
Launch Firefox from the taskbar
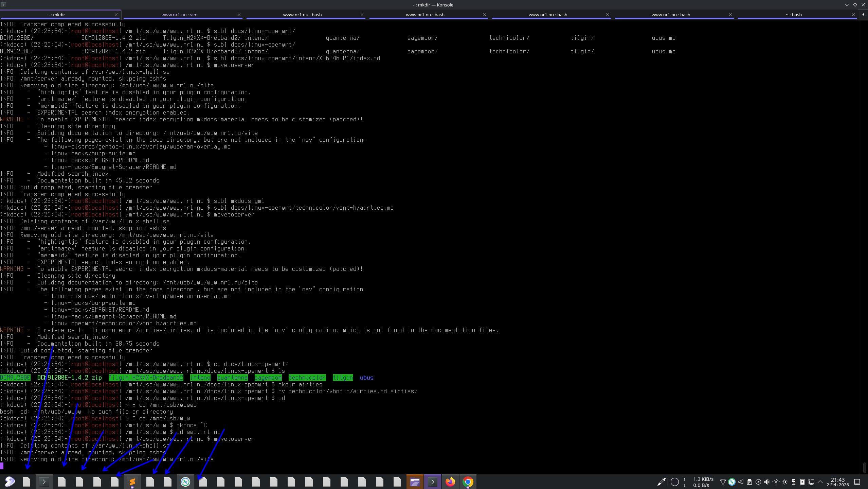450,482
